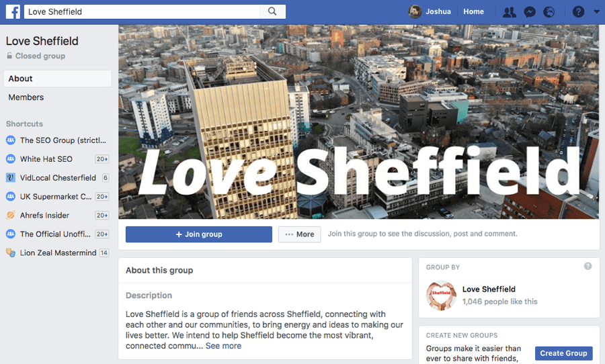Click the Join group button
Screen dimensions: 605x364
[199, 234]
